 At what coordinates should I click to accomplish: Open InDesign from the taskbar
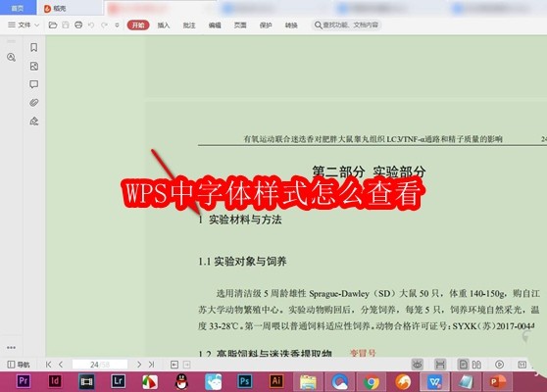pyautogui.click(x=55, y=381)
